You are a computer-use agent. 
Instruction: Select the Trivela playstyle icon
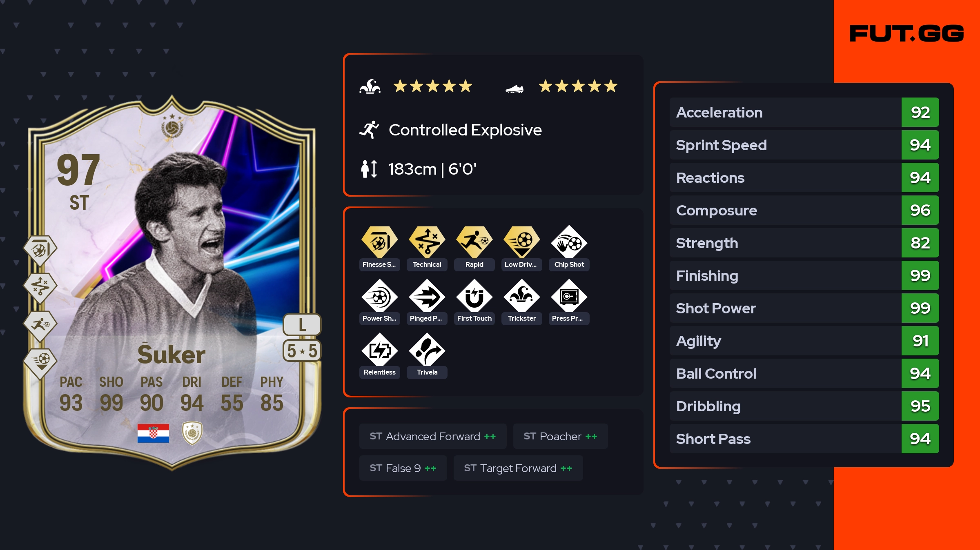coord(427,350)
